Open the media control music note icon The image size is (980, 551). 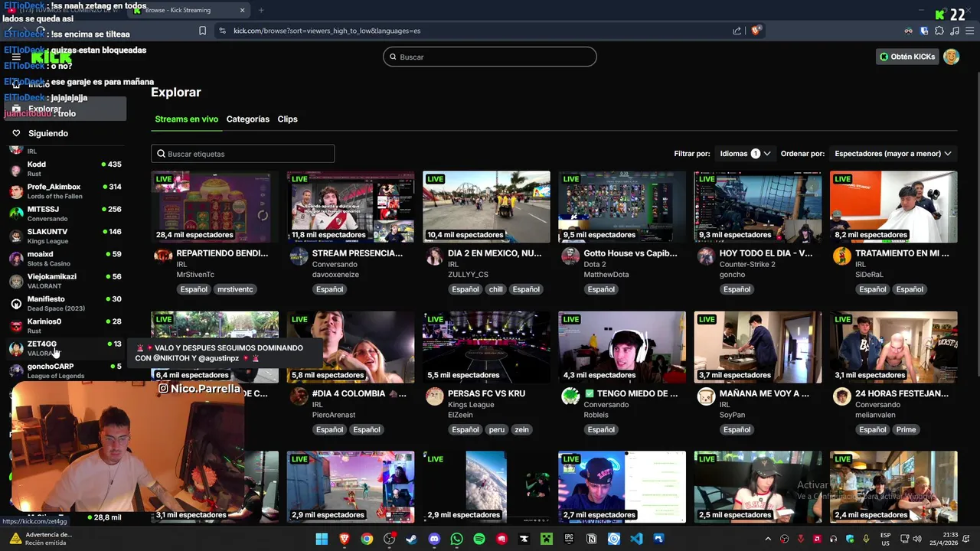[955, 31]
